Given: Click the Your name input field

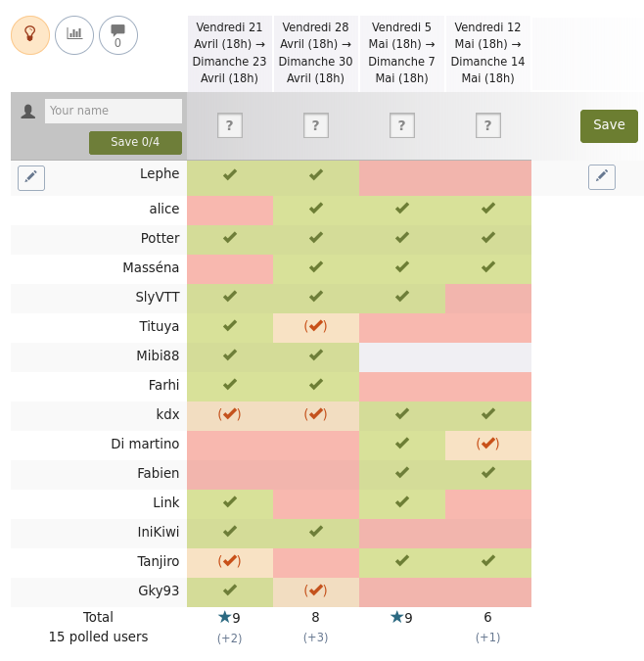Looking at the screenshot, I should [114, 111].
